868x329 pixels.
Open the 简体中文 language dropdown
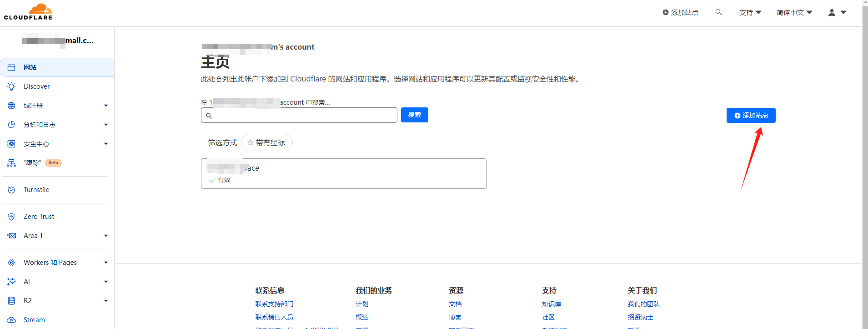point(794,13)
